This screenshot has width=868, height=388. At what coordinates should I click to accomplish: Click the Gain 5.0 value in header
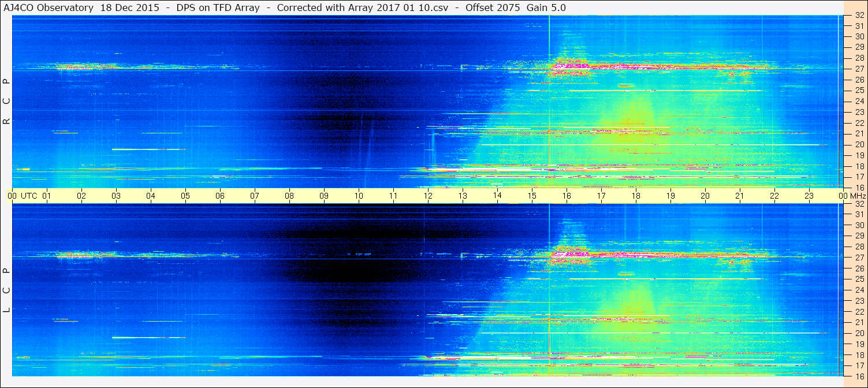tap(546, 8)
